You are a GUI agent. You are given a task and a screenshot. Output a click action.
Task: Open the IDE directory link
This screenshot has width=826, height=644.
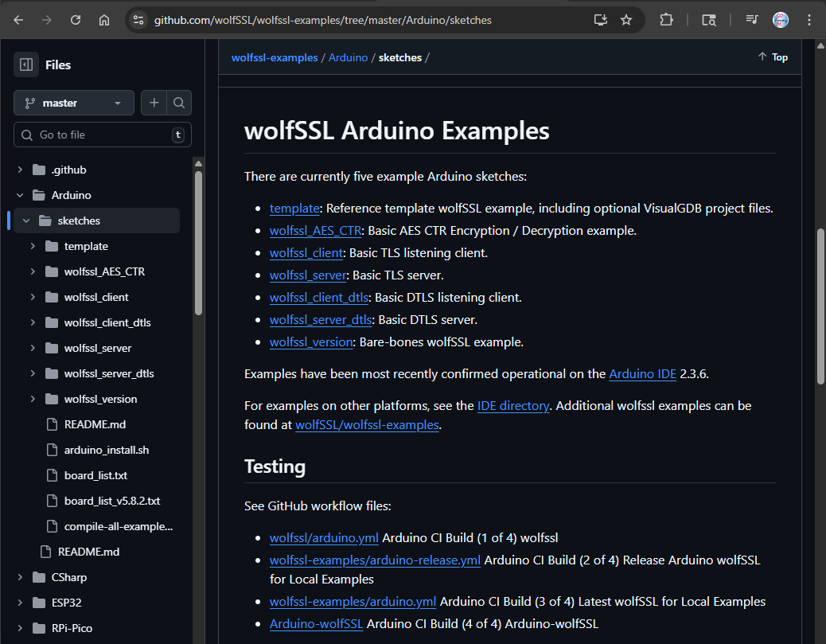[x=513, y=406]
